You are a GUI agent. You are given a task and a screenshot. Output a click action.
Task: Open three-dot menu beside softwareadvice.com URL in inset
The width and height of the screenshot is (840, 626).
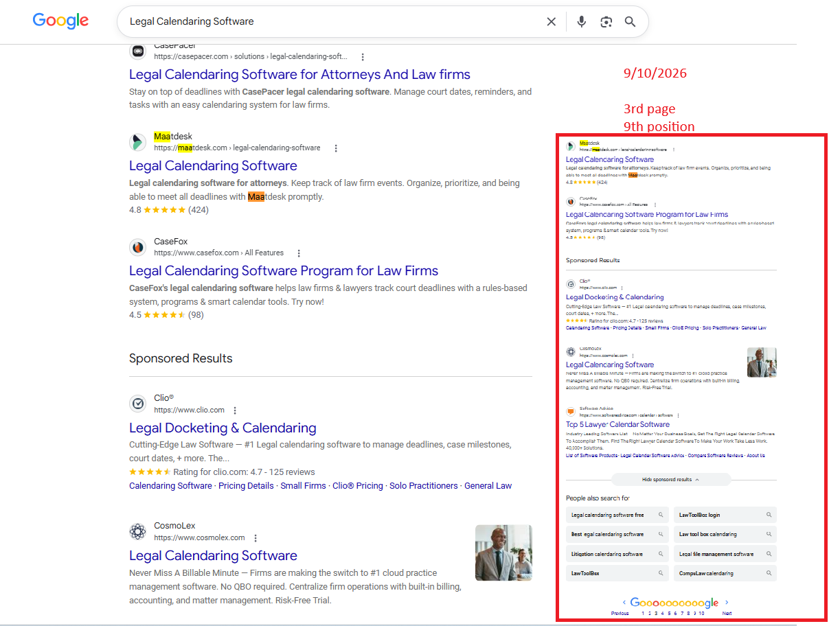click(x=679, y=415)
